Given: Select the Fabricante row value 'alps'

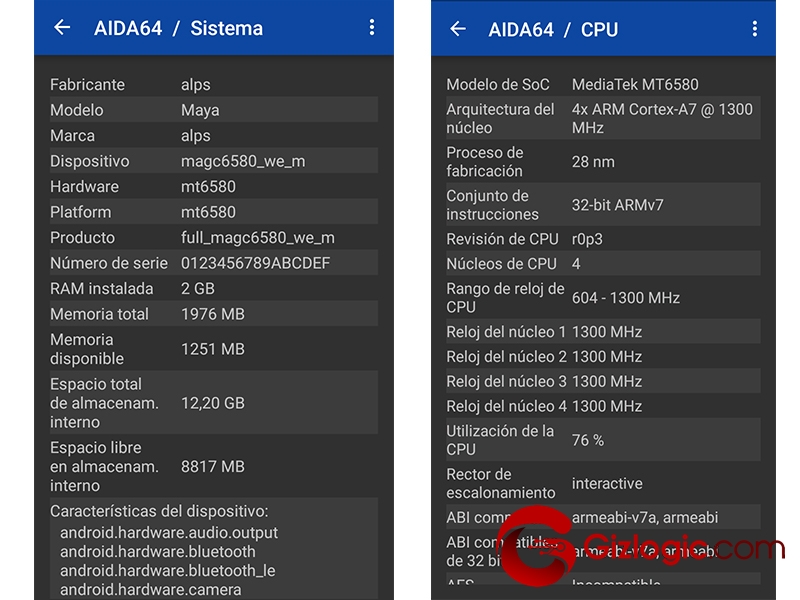Looking at the screenshot, I should [x=195, y=85].
